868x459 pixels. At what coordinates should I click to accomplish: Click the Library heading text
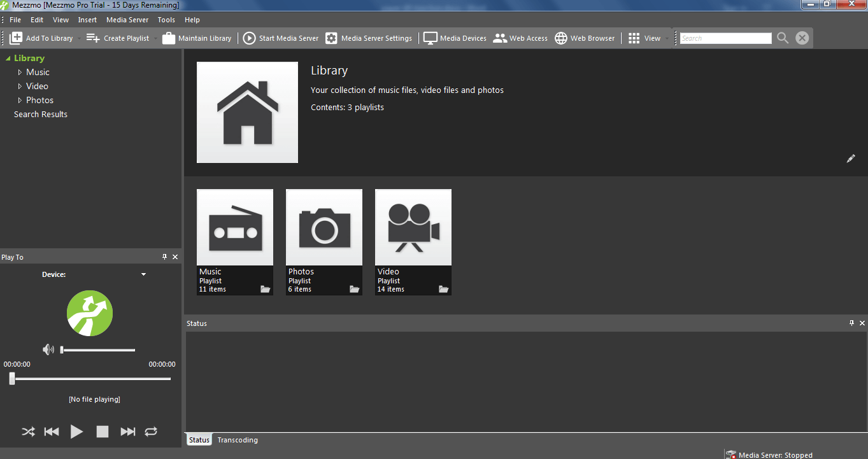click(x=329, y=71)
